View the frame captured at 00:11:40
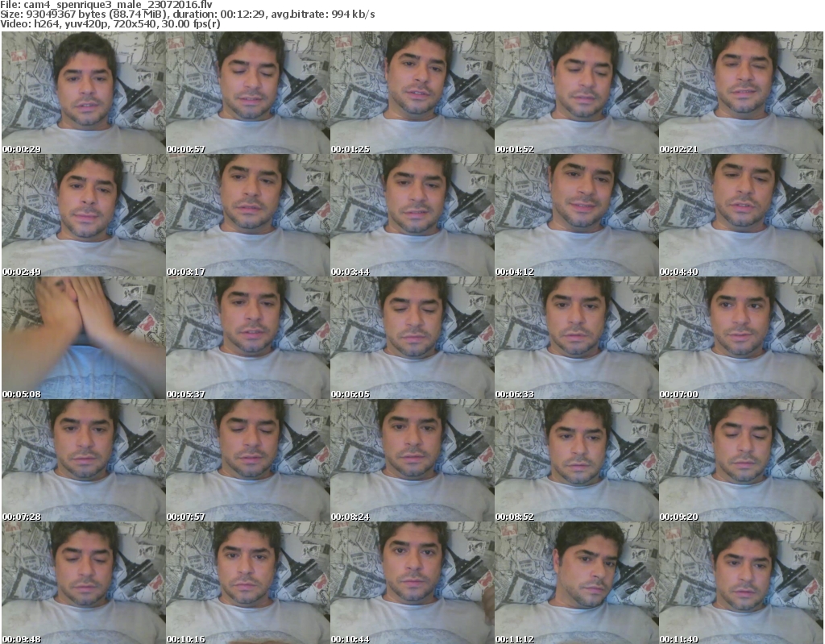 [741, 583]
